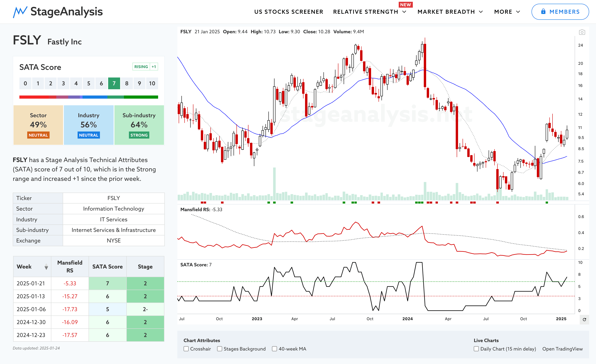This screenshot has width=596, height=364.
Task: Click the Stage column header
Action: (x=145, y=267)
